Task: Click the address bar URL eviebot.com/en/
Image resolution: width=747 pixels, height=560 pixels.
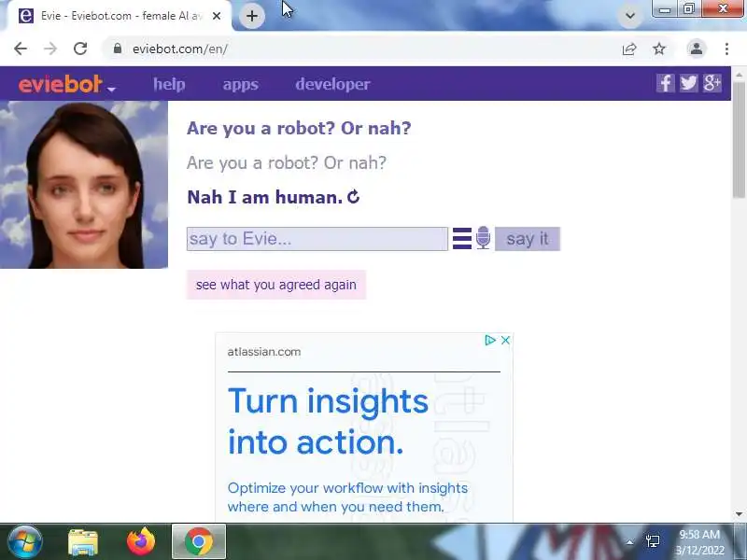Action: pos(180,49)
